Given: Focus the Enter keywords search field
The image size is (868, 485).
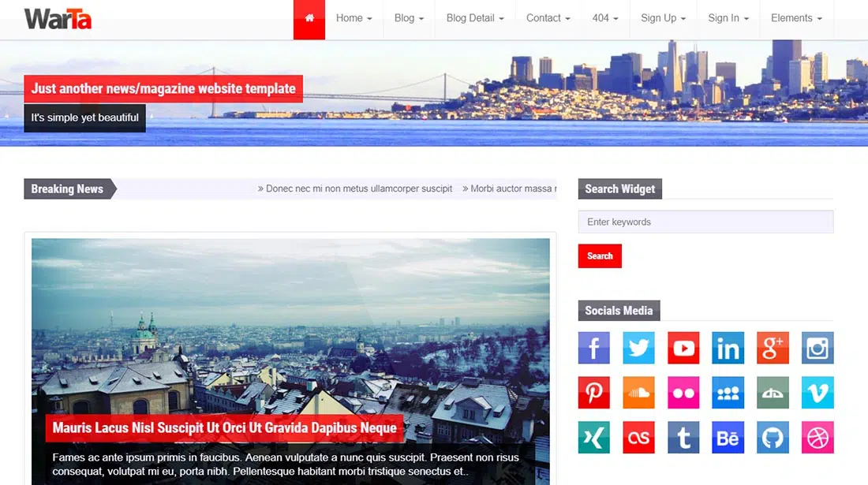Looking at the screenshot, I should pos(705,222).
